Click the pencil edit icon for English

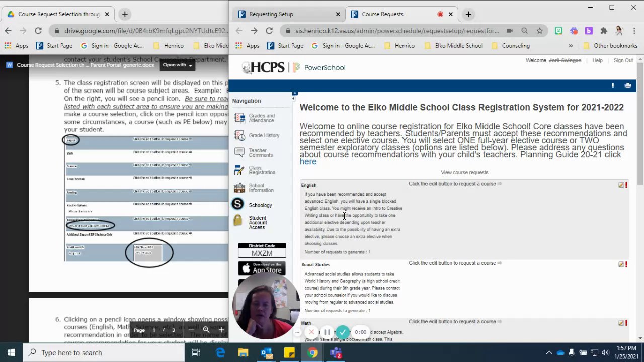[x=621, y=185]
